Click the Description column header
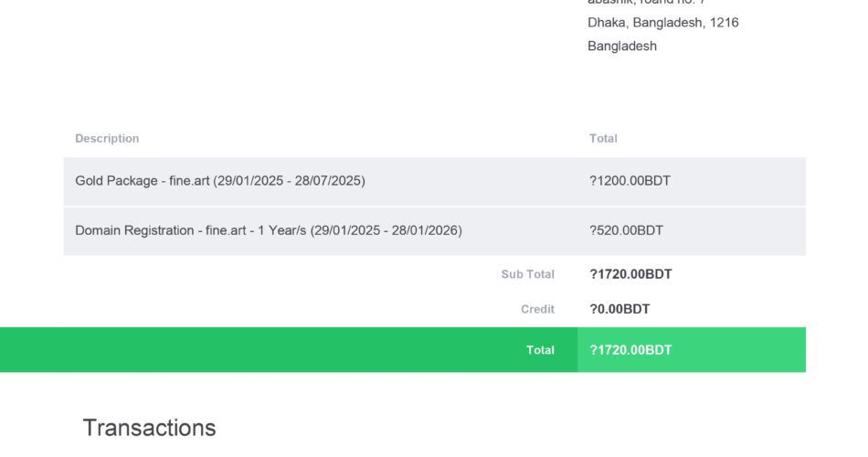This screenshot has height=457, width=868. (107, 139)
